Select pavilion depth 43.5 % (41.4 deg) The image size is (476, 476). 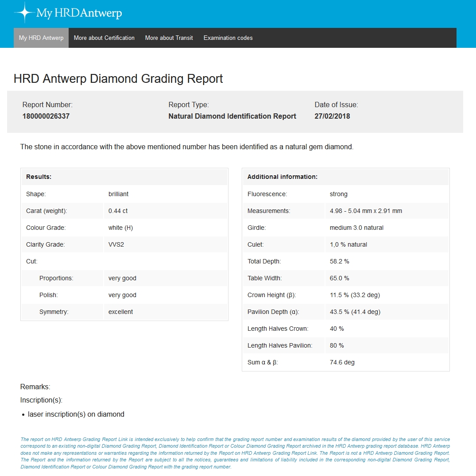[355, 312]
